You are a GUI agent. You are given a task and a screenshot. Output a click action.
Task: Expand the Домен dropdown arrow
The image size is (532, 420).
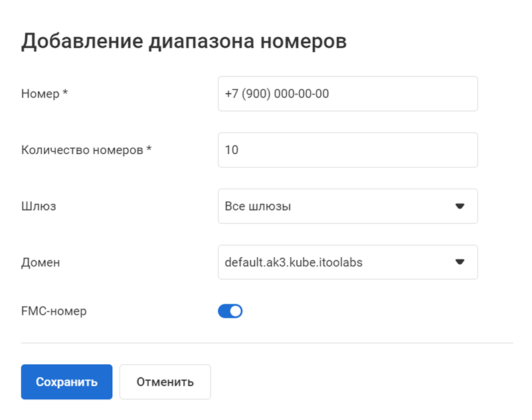click(x=459, y=262)
